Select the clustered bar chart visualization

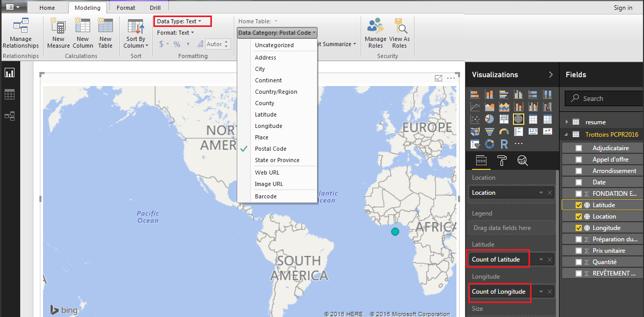pyautogui.click(x=504, y=94)
